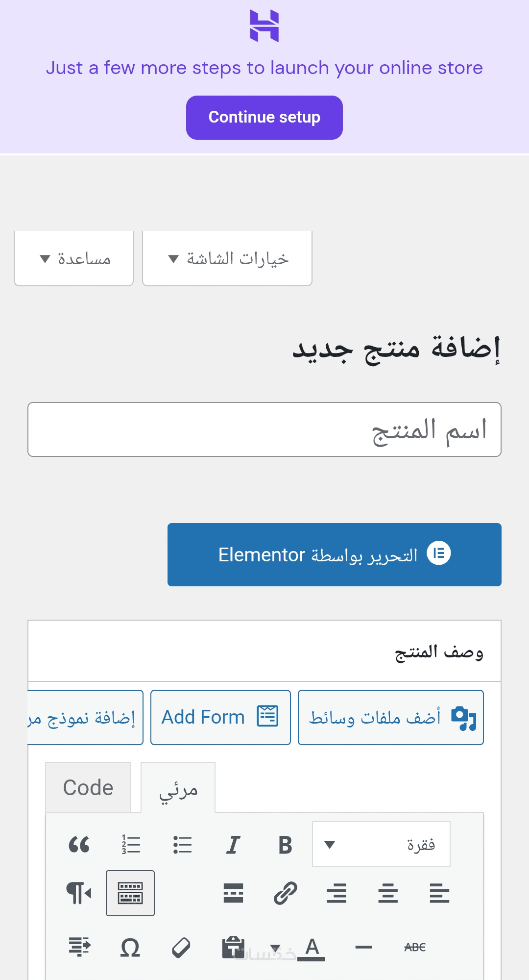Toggle bold formatting

click(x=285, y=844)
